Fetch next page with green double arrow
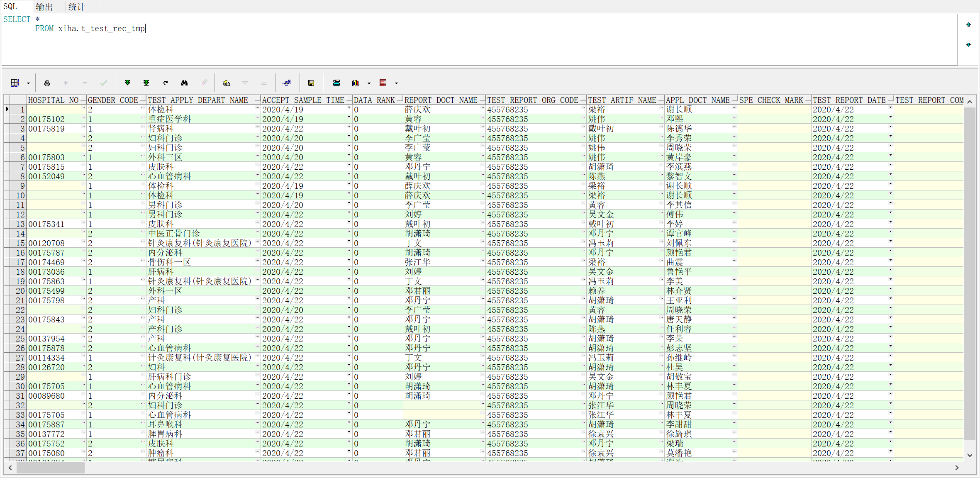The image size is (980, 478). click(x=127, y=83)
